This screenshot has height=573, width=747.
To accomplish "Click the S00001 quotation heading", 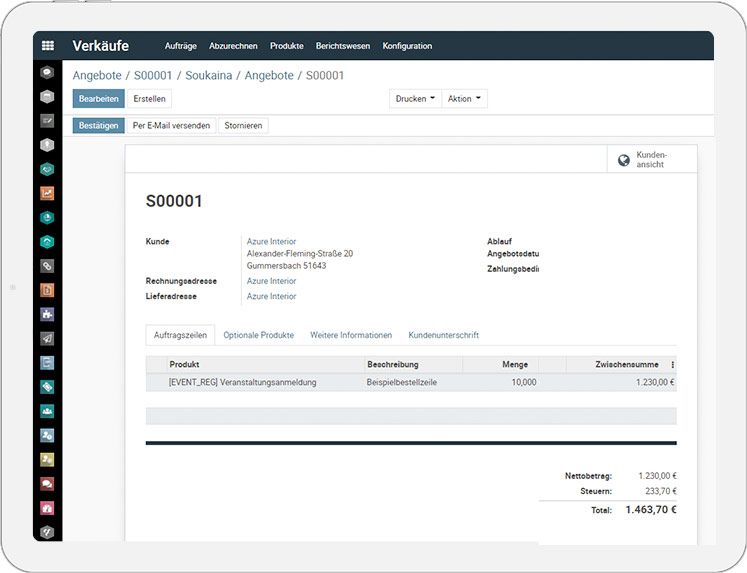I will coord(174,201).
